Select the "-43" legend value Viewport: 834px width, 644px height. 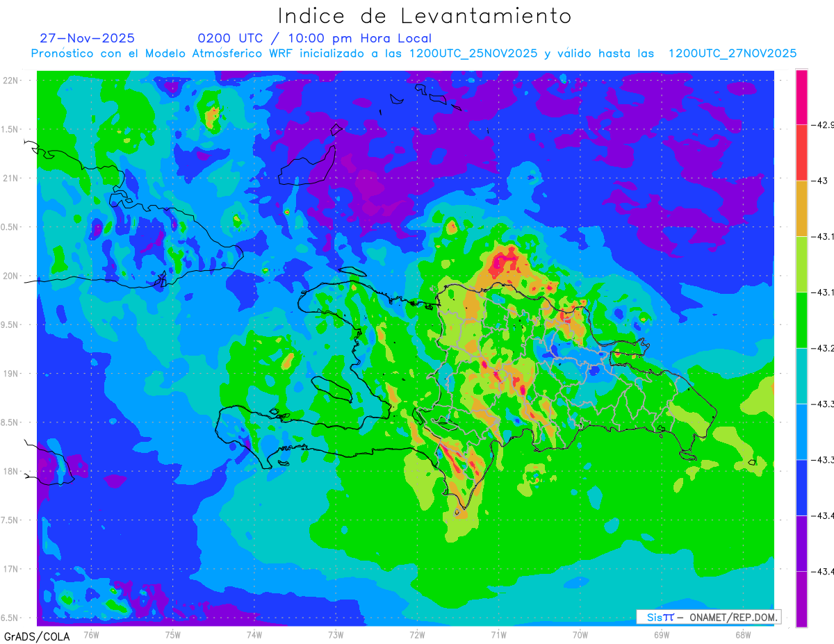(x=819, y=181)
